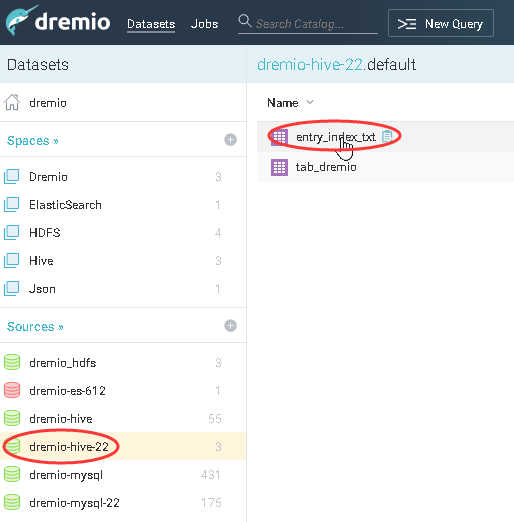Click the copy path icon beside entry_index_txt
This screenshot has height=522, width=514.
click(387, 136)
